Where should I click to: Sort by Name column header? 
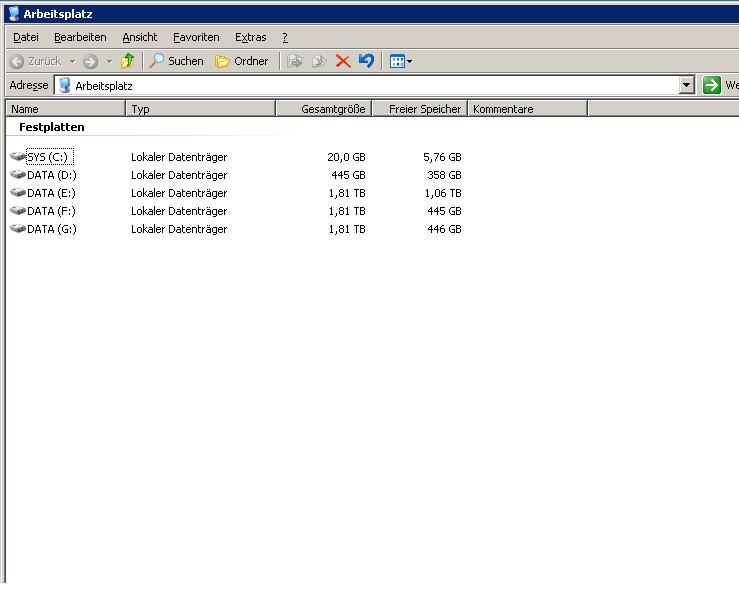click(x=66, y=109)
